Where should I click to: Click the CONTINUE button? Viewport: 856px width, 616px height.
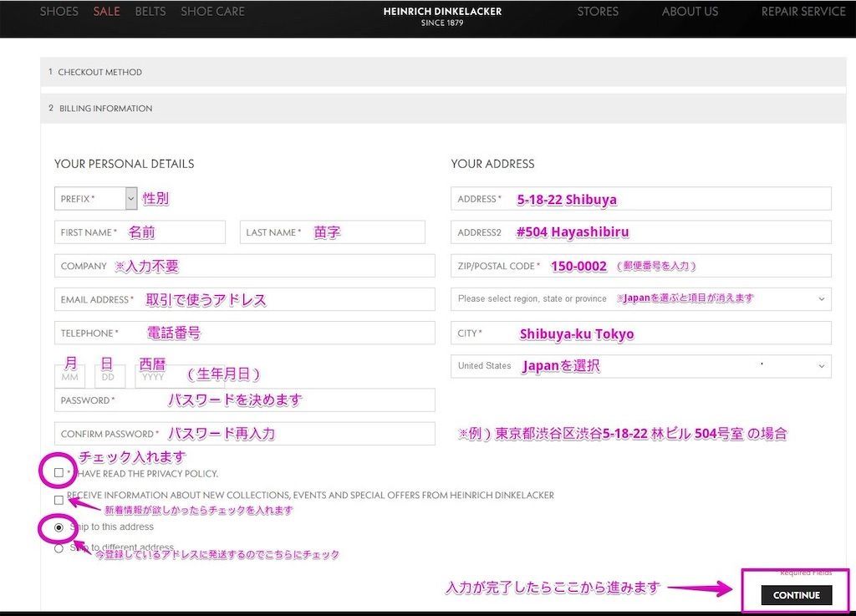click(797, 595)
